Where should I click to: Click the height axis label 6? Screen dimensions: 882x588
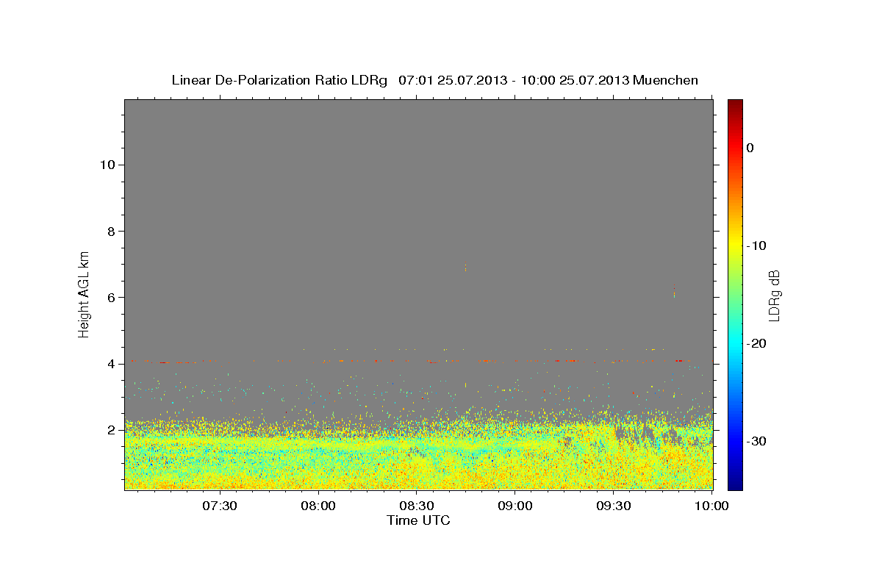coord(110,298)
